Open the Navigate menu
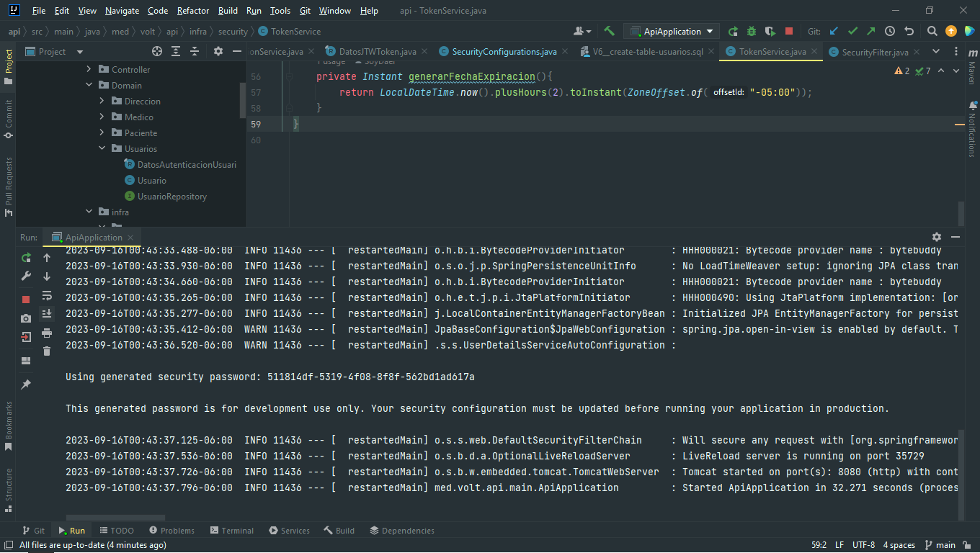This screenshot has width=980, height=553. (x=122, y=11)
